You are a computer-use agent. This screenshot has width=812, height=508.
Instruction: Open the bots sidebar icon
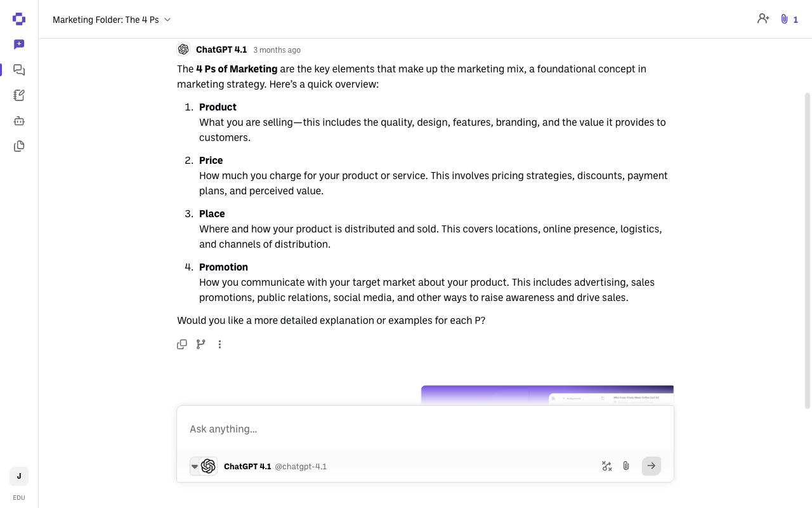[19, 121]
